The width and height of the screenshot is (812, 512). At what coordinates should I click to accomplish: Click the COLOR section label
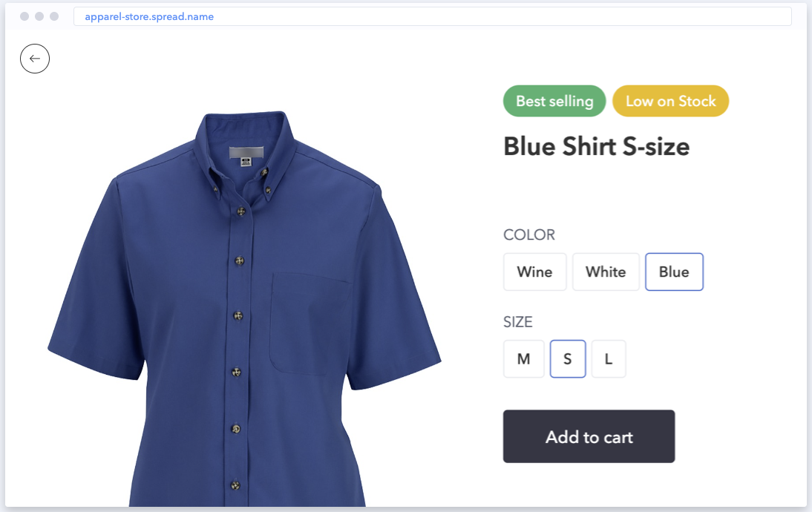point(529,234)
